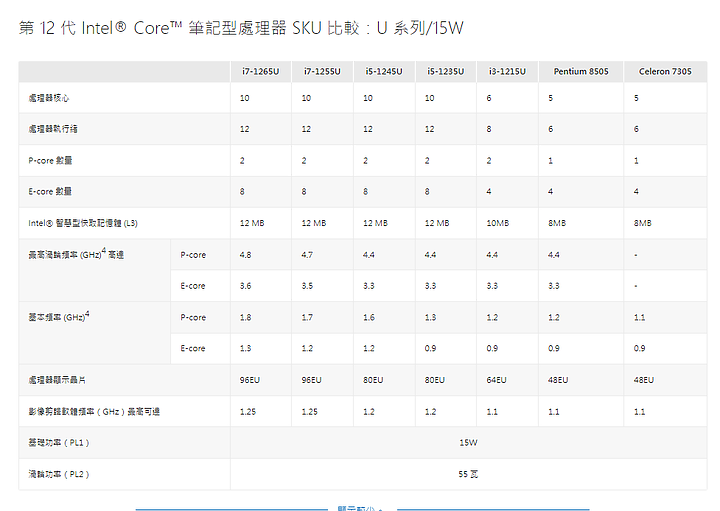This screenshot has height=511, width=720.
Task: Click the 4.4 P-core turbo cell for i3-1215U
Action: click(492, 255)
